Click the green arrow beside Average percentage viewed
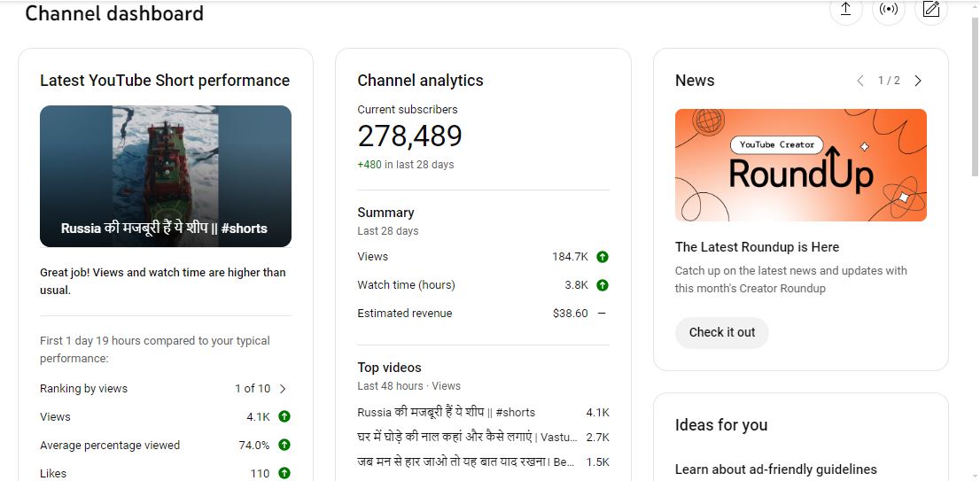Viewport: 980px width, 481px height. point(284,446)
